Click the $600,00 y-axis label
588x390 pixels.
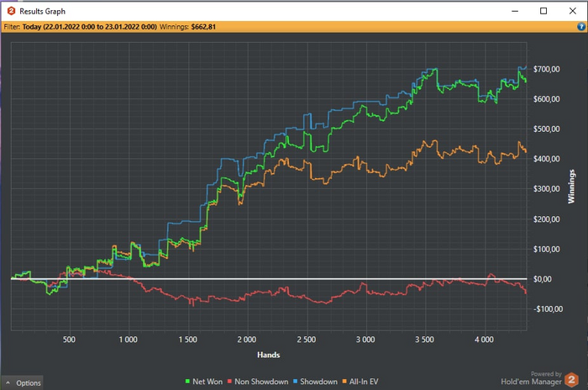(x=546, y=99)
